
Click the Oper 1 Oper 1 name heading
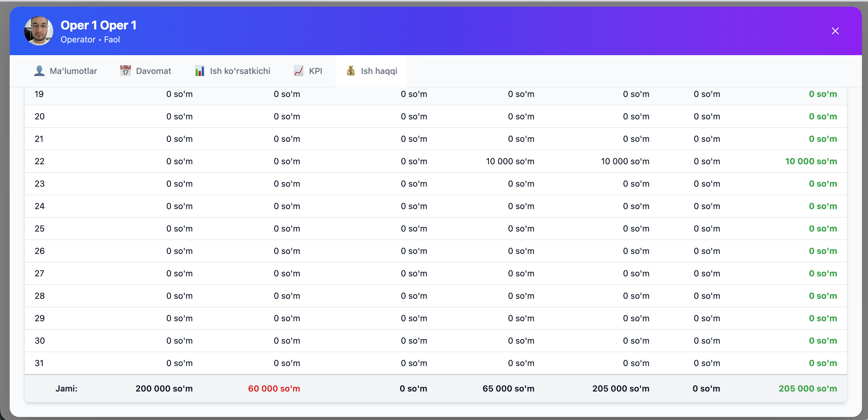point(98,25)
